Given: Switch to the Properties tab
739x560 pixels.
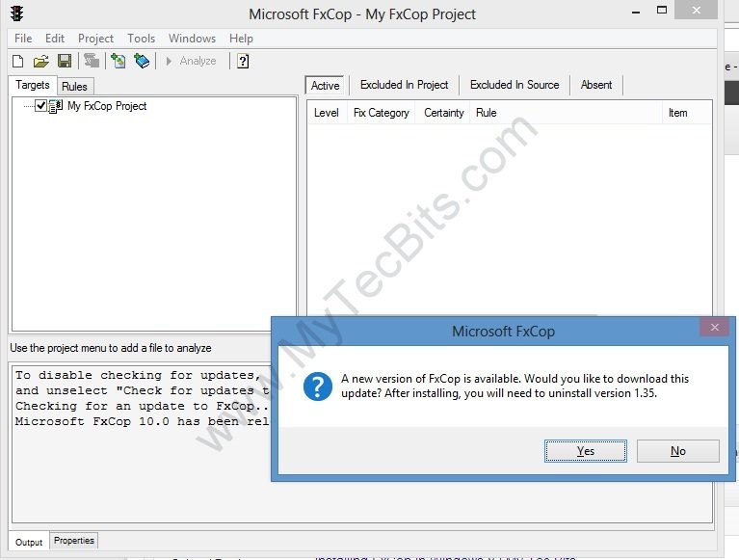Looking at the screenshot, I should pyautogui.click(x=73, y=540).
